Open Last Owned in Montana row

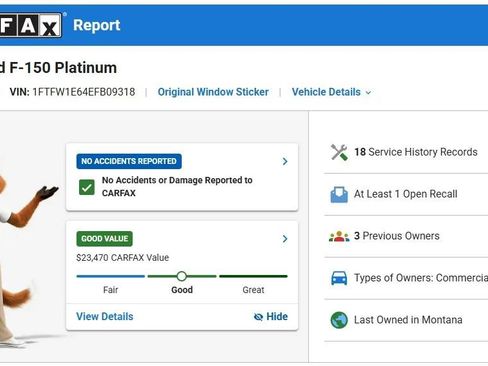[x=406, y=320]
